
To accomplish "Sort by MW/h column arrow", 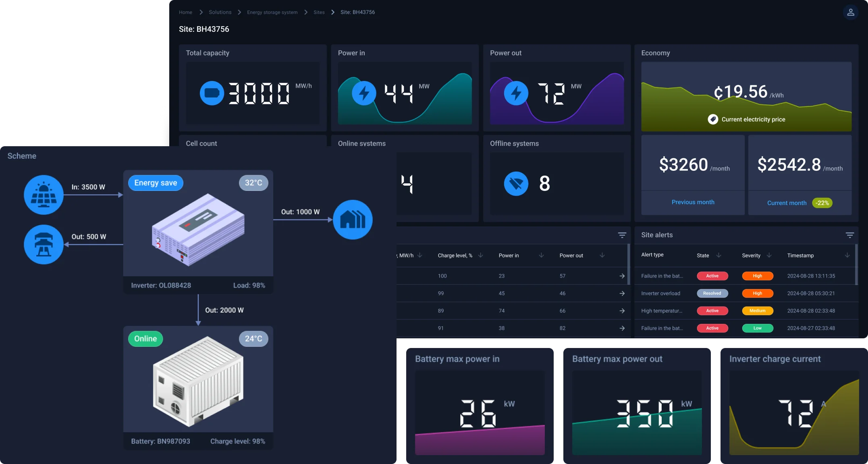I will coord(420,255).
